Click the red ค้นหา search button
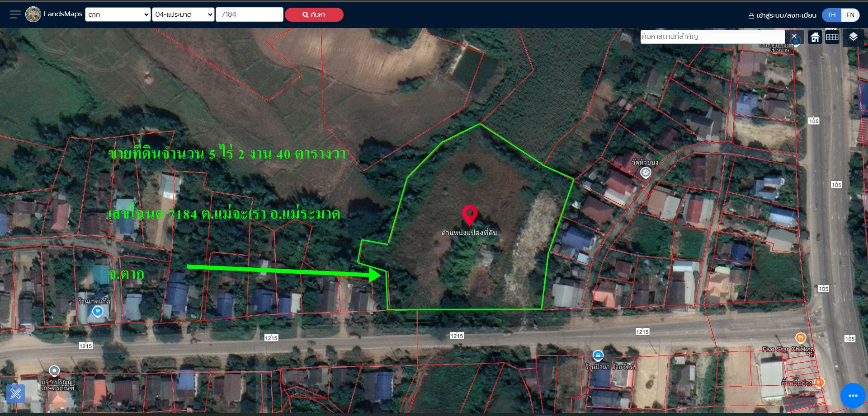Screen dimensions: 868x416 [314, 14]
